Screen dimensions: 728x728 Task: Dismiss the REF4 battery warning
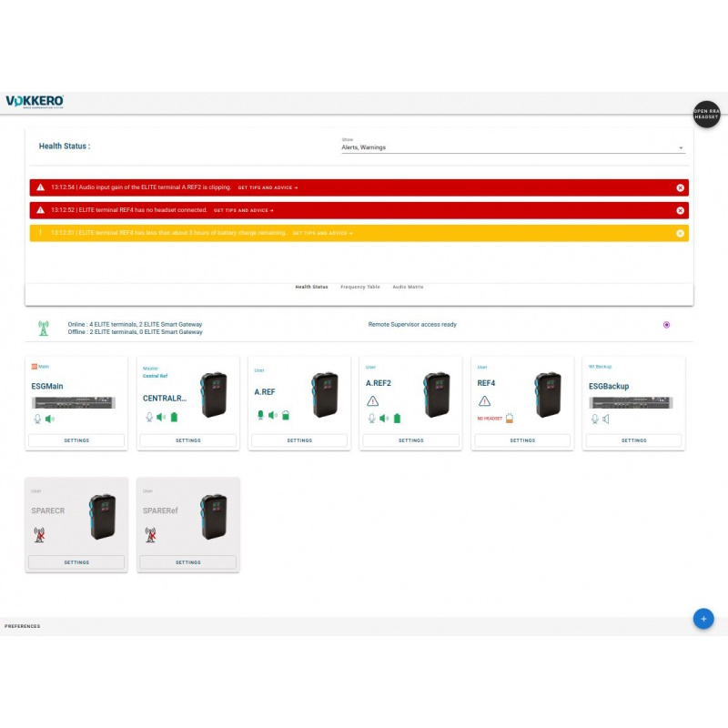680,233
